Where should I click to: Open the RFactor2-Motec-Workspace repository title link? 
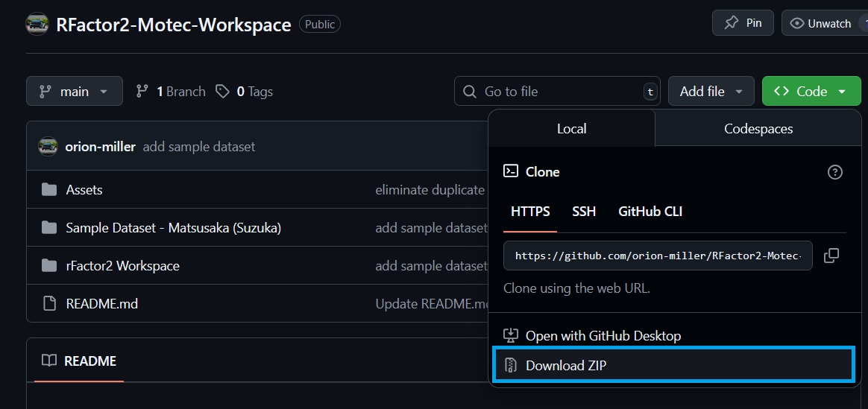173,25
